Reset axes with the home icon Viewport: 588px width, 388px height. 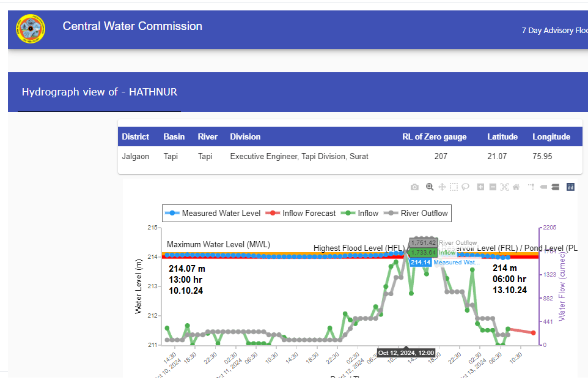pyautogui.click(x=516, y=187)
